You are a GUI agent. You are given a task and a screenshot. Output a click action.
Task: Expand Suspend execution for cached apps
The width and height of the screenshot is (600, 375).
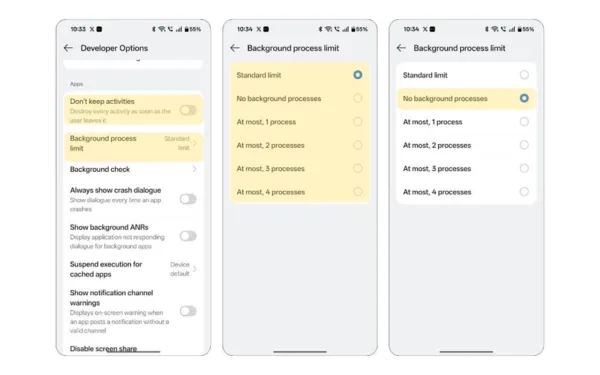point(133,269)
